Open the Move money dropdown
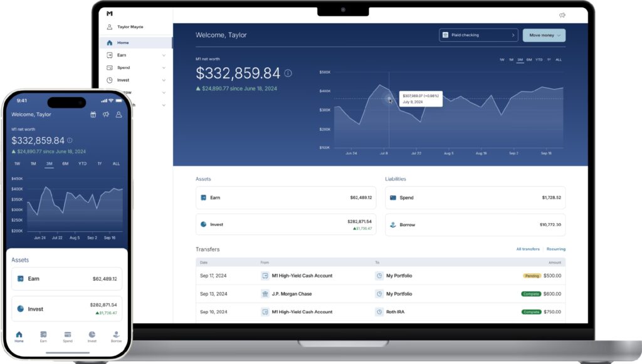 click(544, 35)
